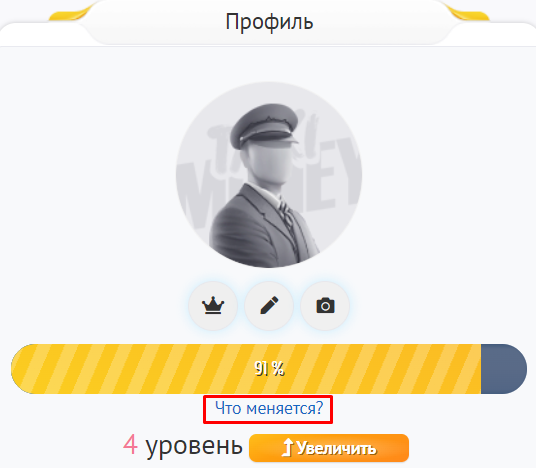Click the faceless head in avatar
The image size is (536, 468).
click(x=270, y=163)
